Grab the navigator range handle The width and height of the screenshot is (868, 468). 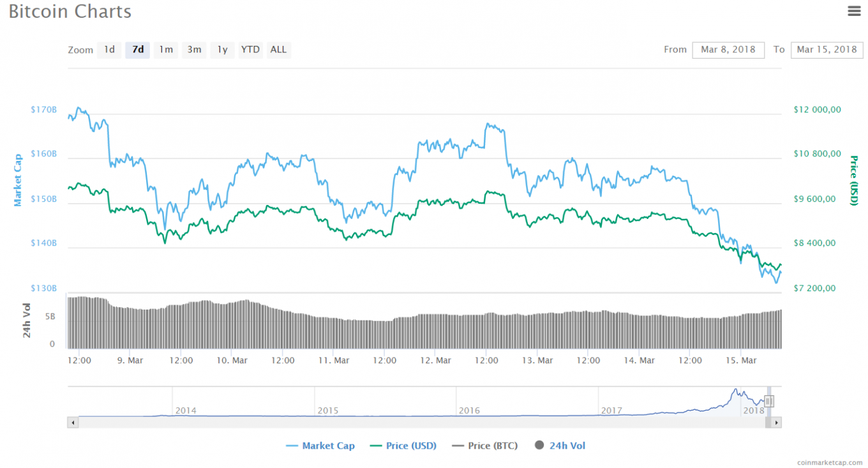pos(769,401)
